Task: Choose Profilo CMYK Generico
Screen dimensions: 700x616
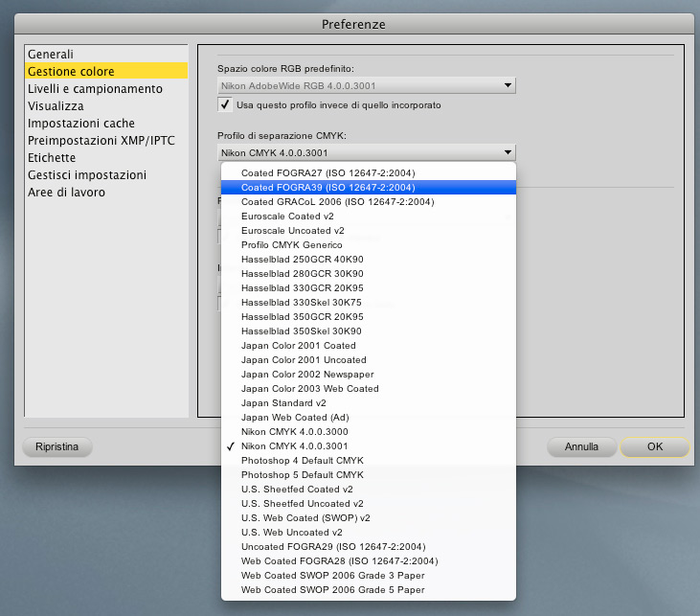Action: [369, 245]
